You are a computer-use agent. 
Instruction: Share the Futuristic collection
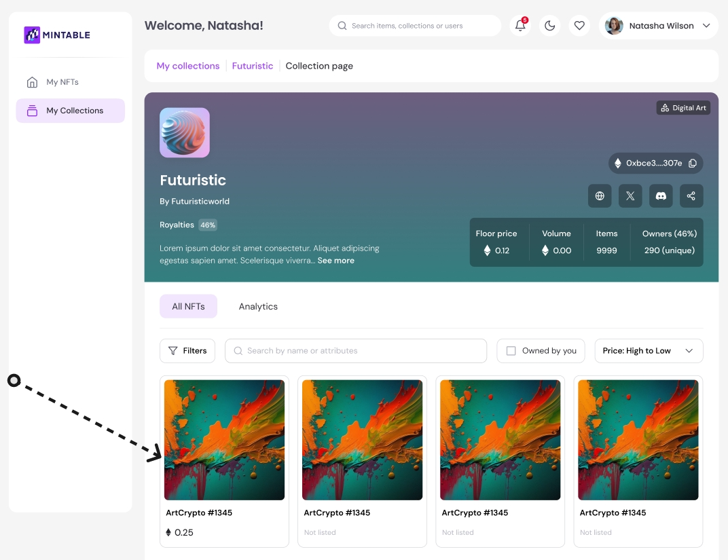691,196
